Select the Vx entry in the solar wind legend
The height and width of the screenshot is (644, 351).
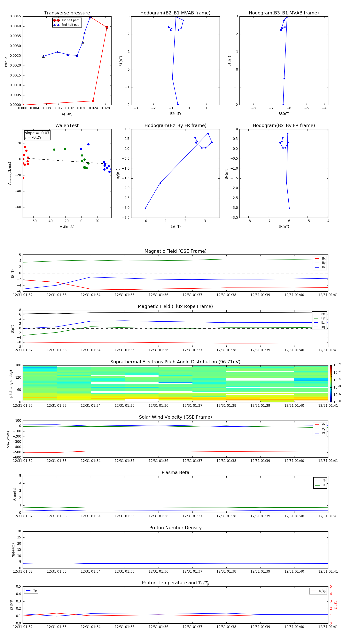tap(320, 424)
